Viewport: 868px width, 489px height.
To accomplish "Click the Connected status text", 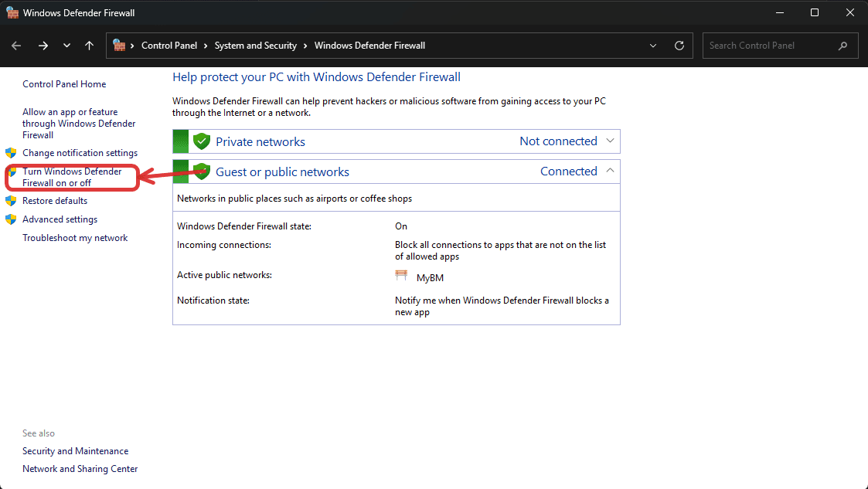I will point(569,171).
